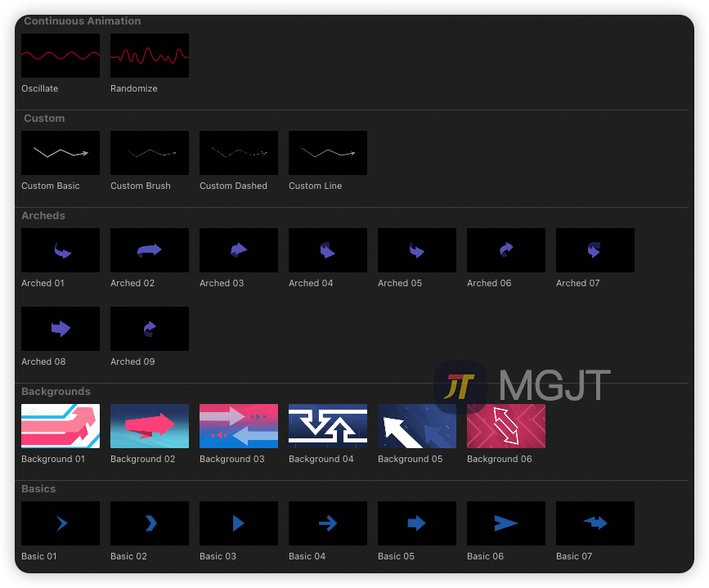Pick the Arched 02 arrow icon

click(x=150, y=250)
